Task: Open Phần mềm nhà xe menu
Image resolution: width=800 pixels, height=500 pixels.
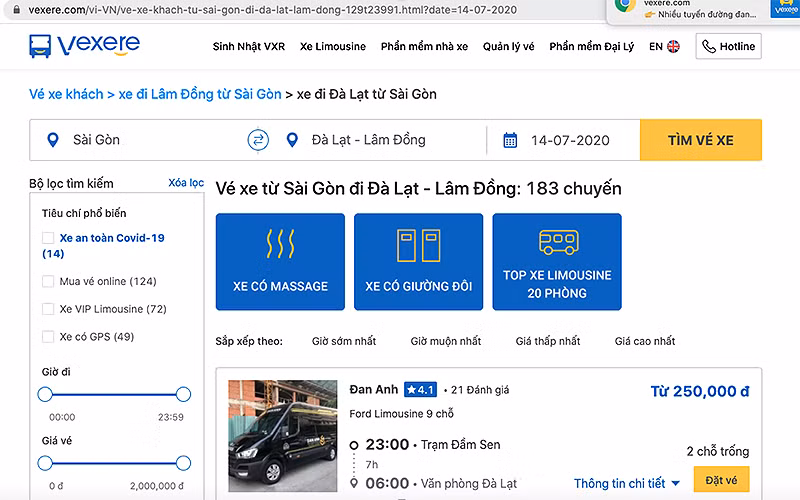Action: (424, 46)
